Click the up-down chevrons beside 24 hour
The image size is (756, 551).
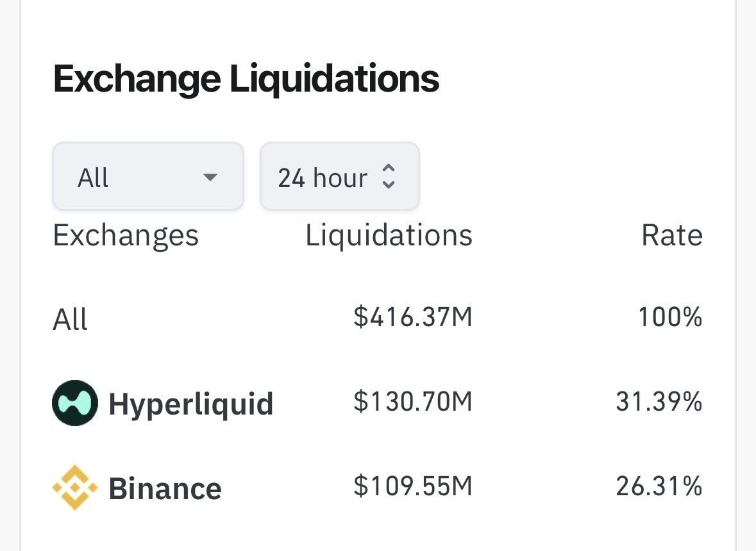point(388,176)
